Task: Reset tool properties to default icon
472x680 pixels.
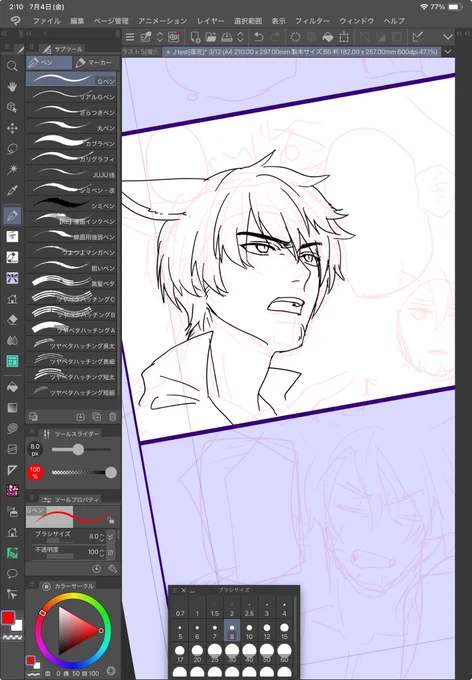Action: (x=97, y=569)
